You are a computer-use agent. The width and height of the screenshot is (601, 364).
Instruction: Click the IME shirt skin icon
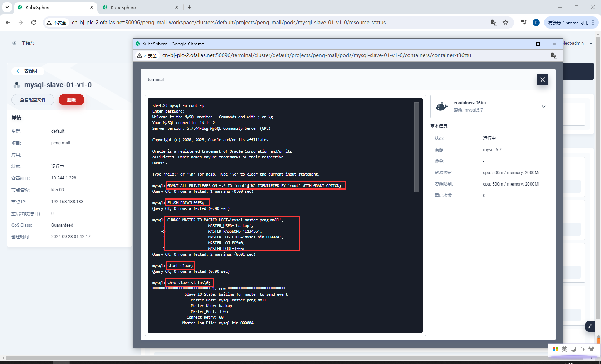pyautogui.click(x=591, y=349)
